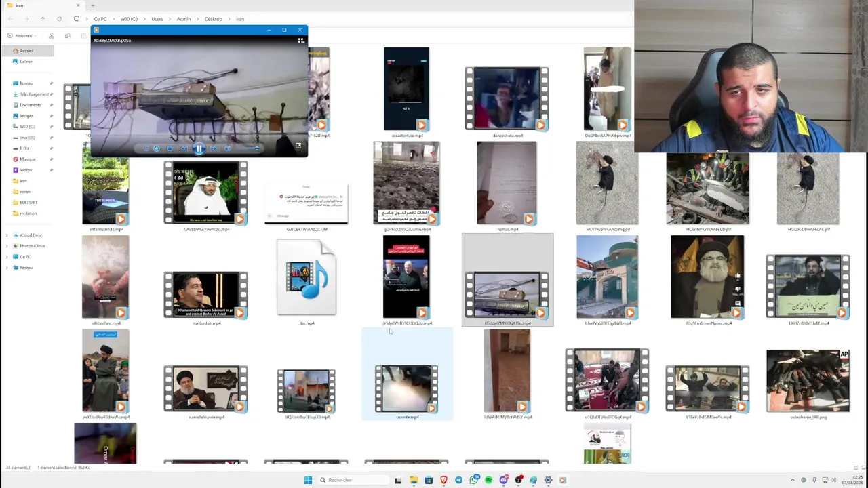Rewind the video in media player
868x488 pixels.
click(184, 148)
